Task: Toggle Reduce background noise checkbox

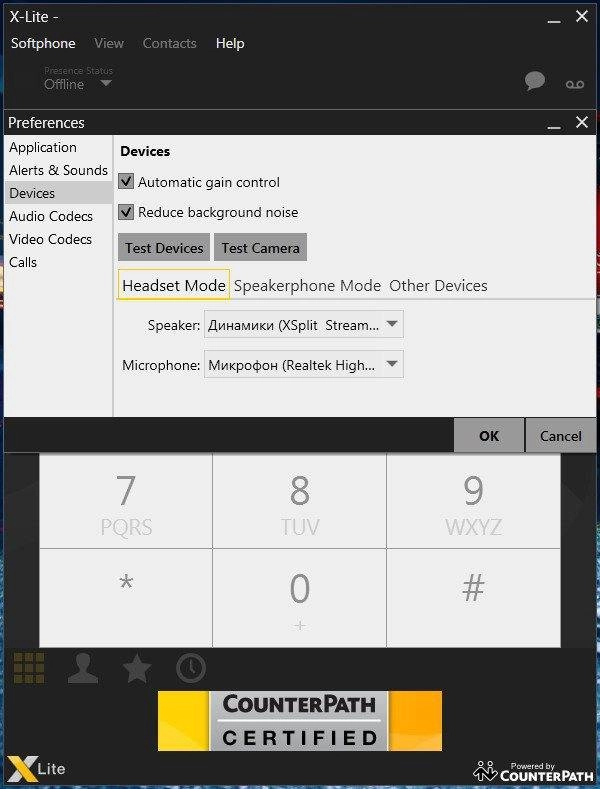Action: click(x=126, y=212)
